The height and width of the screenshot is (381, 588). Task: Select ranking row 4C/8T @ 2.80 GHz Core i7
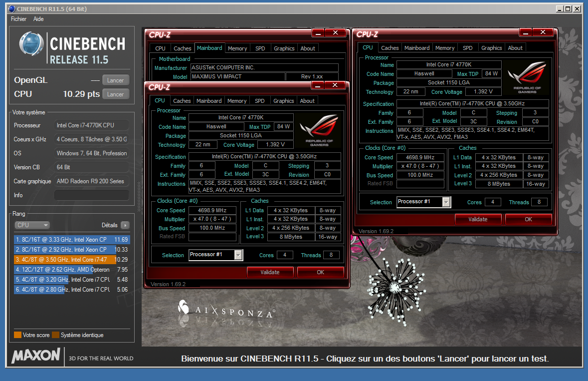(71, 290)
